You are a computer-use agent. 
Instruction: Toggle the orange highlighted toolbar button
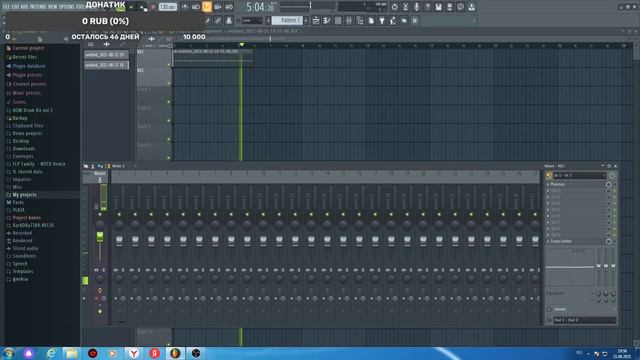point(207,7)
